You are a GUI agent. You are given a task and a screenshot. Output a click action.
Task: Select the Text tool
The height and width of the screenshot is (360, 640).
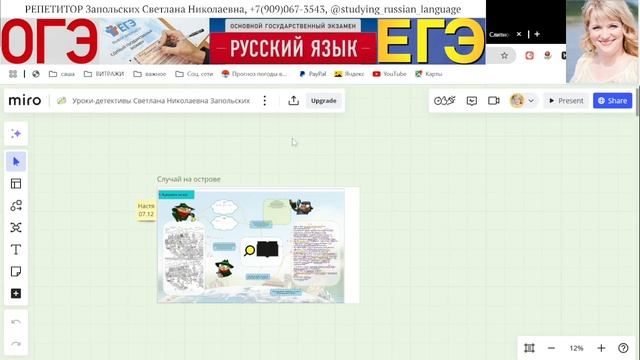coord(16,249)
